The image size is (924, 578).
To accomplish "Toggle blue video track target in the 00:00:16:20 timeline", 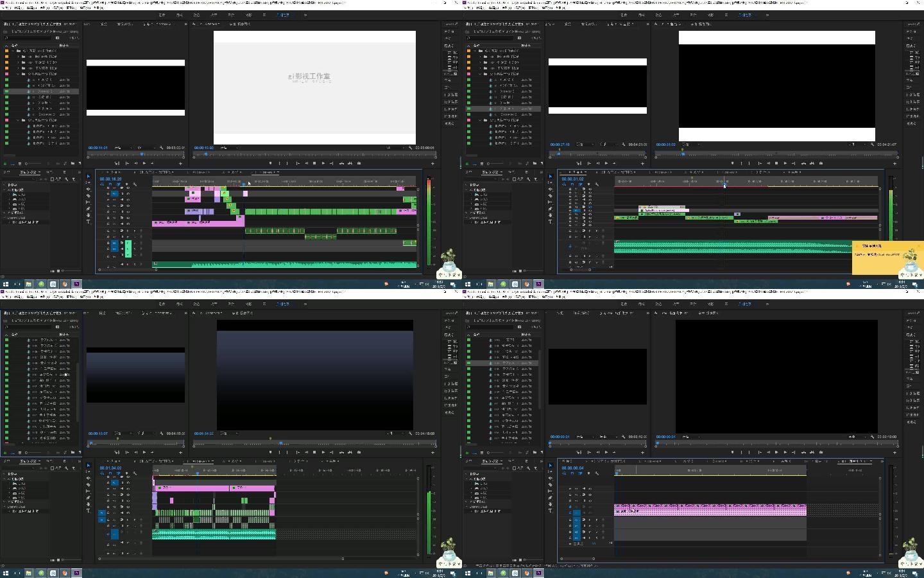I will click(x=114, y=194).
